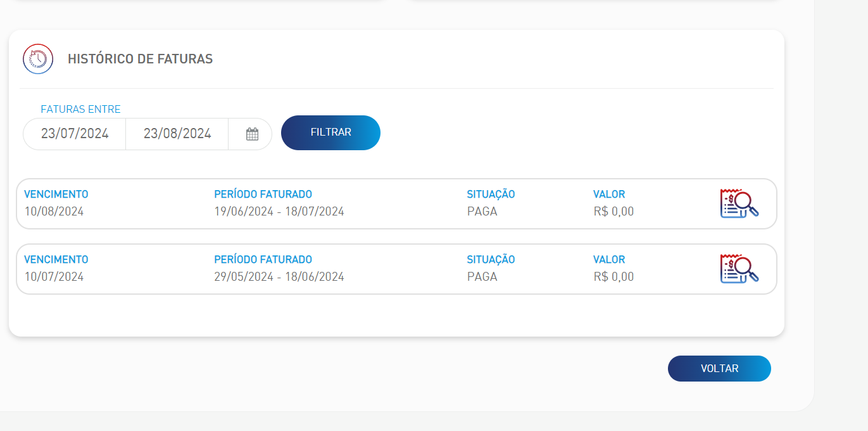Click the due date 10/07/2024 value
Image resolution: width=868 pixels, height=431 pixels.
click(54, 277)
